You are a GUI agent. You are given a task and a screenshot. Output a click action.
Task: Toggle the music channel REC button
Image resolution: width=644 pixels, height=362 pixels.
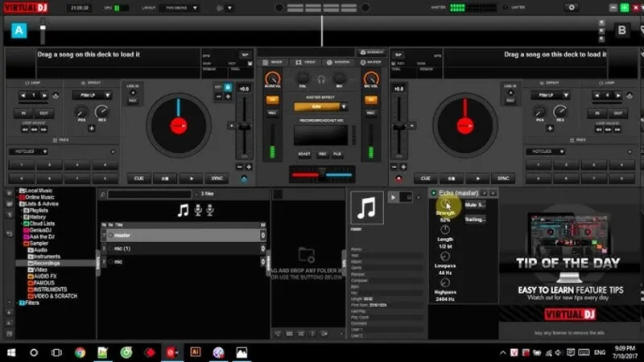pyautogui.click(x=272, y=113)
